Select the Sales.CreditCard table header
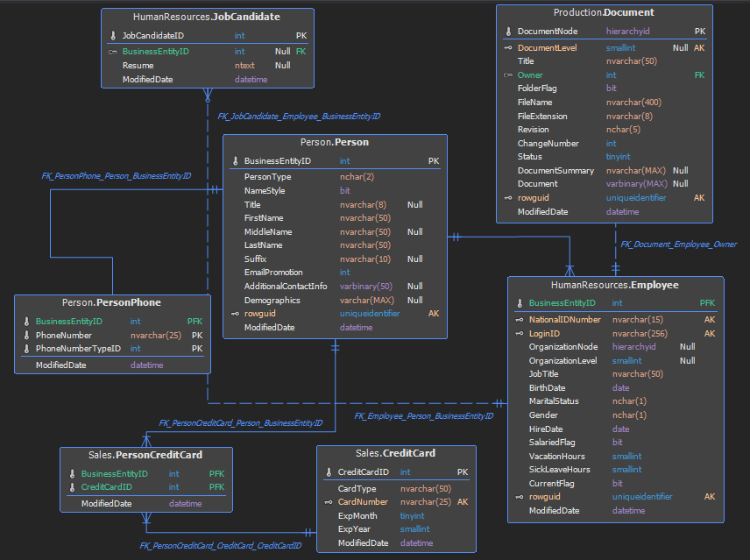The width and height of the screenshot is (750, 560). coord(395,453)
